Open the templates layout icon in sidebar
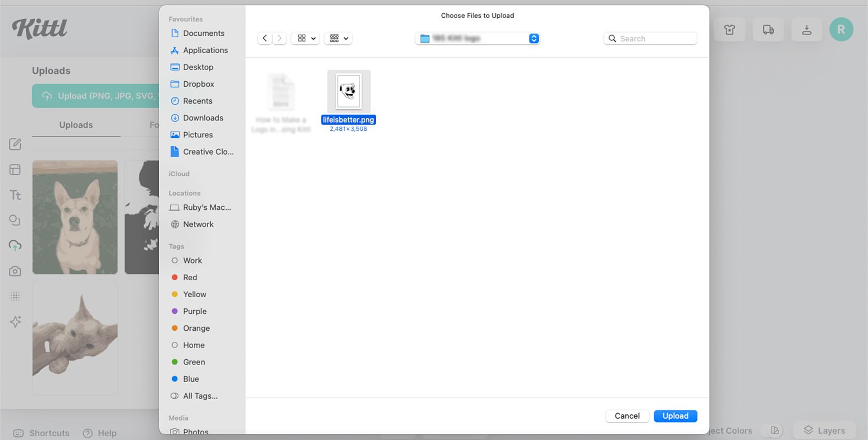 15,170
